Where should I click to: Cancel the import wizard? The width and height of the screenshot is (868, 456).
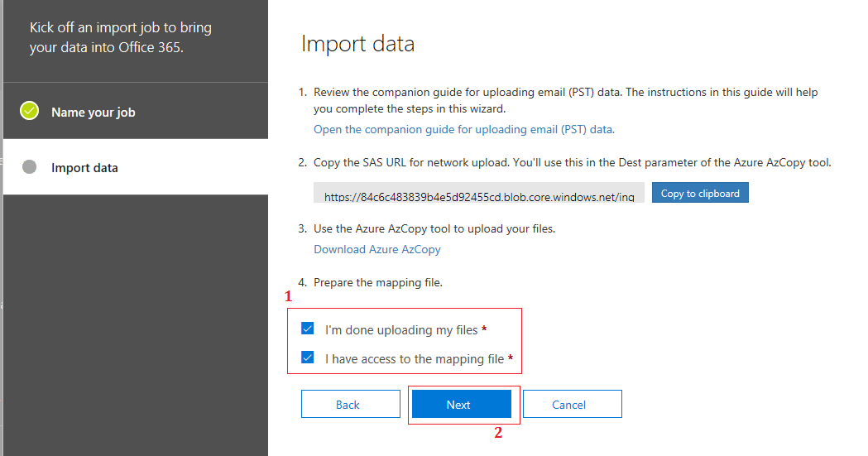coord(571,404)
